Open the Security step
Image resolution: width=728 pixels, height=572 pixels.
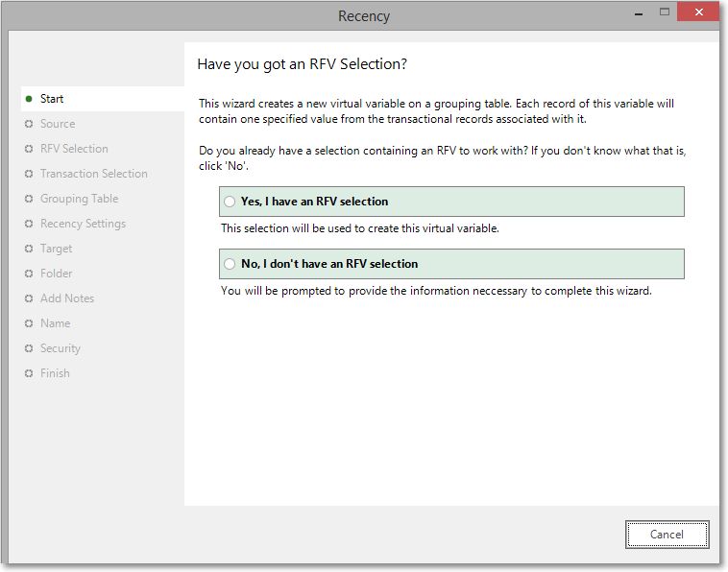(61, 348)
